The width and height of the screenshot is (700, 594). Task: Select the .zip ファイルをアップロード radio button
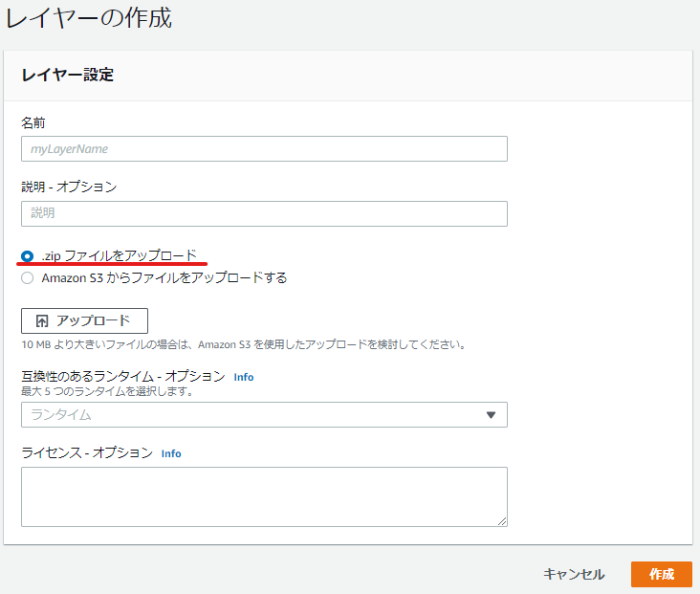(x=27, y=256)
